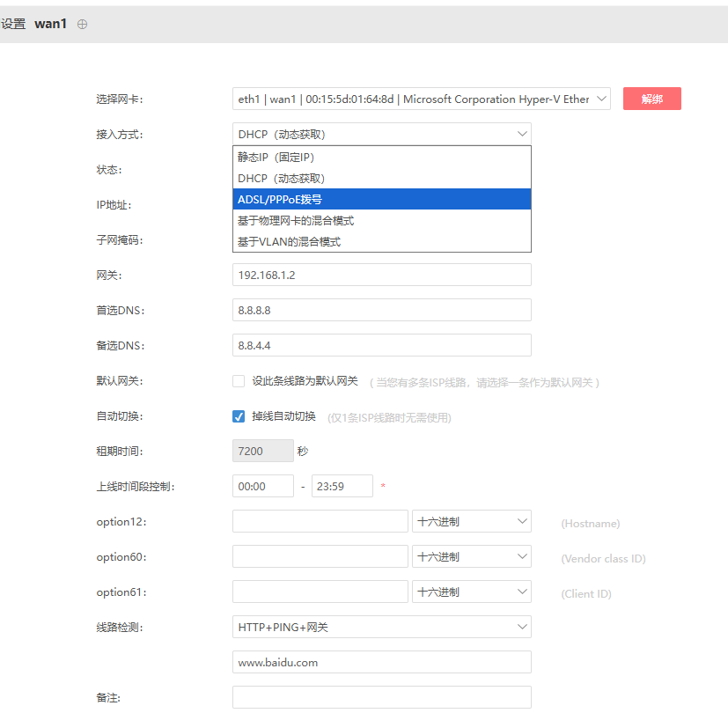Click the www.baidu.com detection address field

coord(382,663)
